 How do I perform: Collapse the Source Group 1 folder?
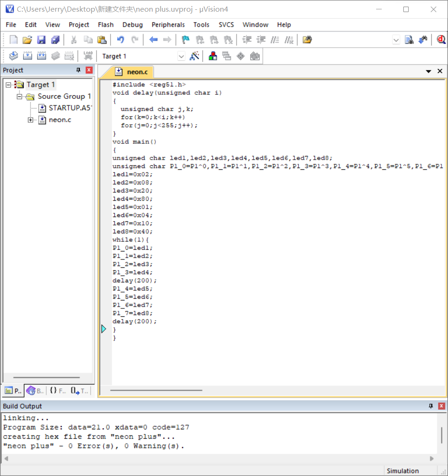19,97
